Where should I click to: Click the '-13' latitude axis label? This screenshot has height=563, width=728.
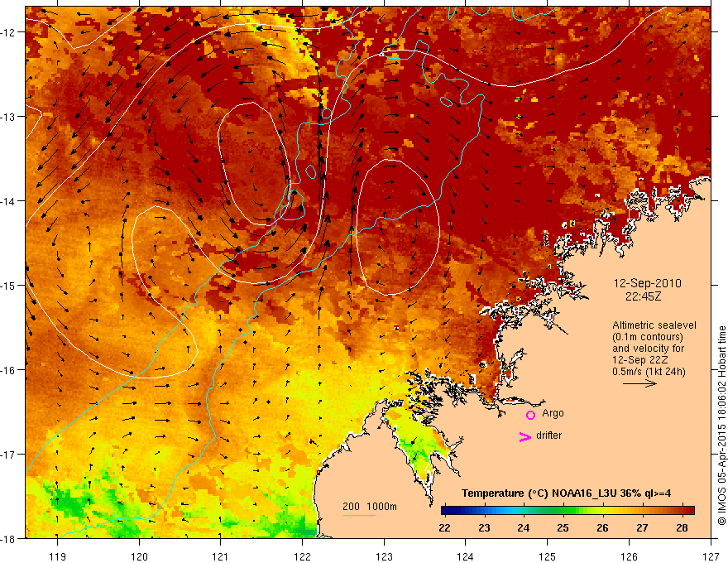[x=9, y=117]
